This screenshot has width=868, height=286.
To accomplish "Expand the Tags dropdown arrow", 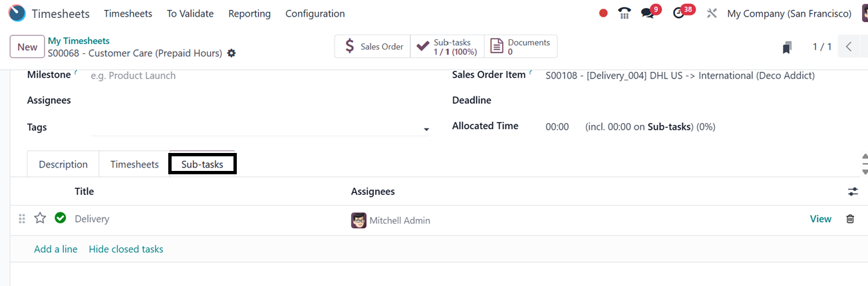I will tap(426, 130).
